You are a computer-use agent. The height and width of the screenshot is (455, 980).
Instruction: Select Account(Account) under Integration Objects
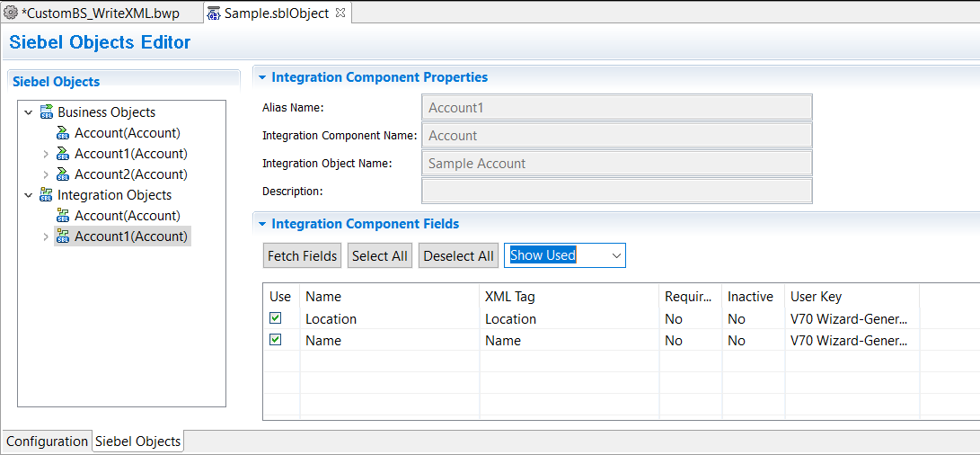coord(128,215)
